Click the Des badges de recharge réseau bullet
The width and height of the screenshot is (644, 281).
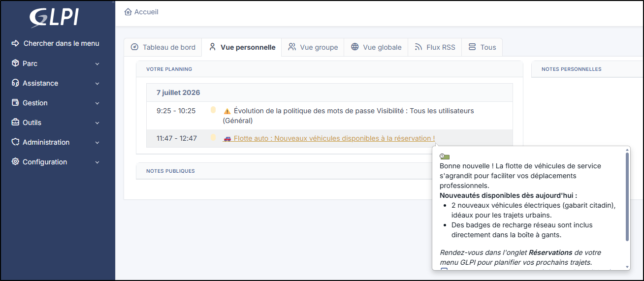point(522,230)
